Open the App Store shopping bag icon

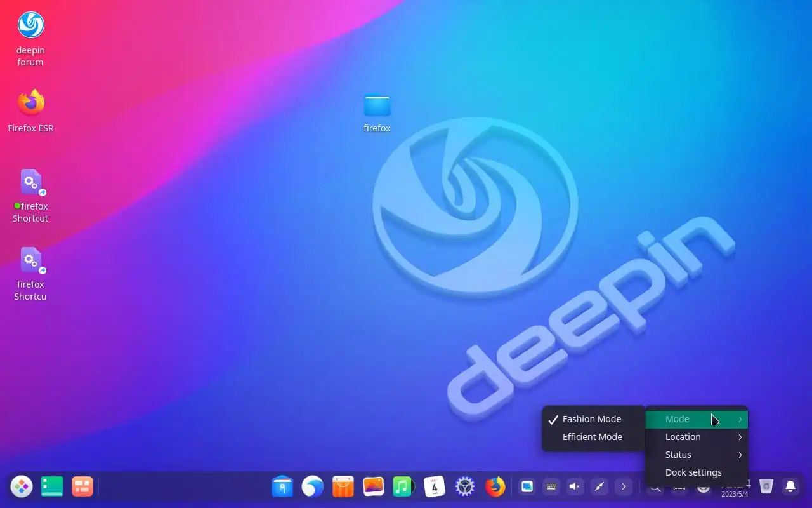(x=343, y=487)
